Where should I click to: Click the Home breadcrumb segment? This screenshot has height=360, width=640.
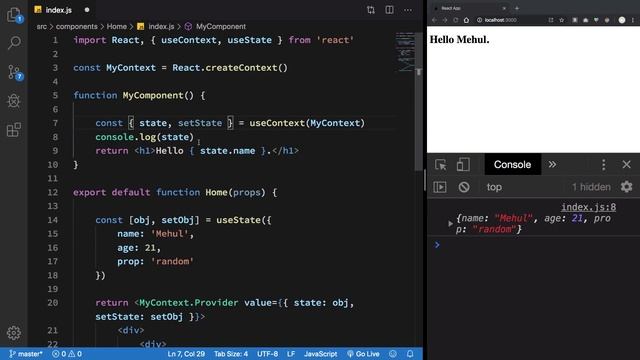(x=117, y=27)
